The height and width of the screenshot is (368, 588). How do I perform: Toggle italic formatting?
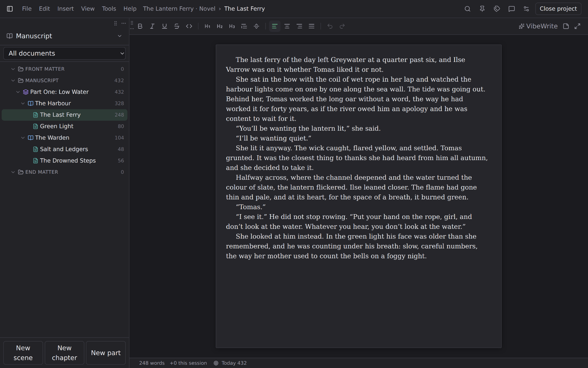pyautogui.click(x=152, y=26)
